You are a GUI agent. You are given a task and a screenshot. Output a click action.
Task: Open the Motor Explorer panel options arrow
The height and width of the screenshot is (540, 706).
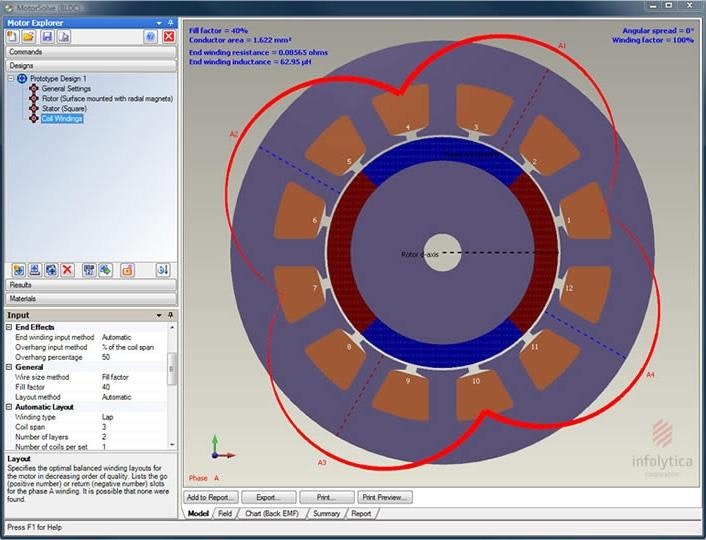coord(159,23)
